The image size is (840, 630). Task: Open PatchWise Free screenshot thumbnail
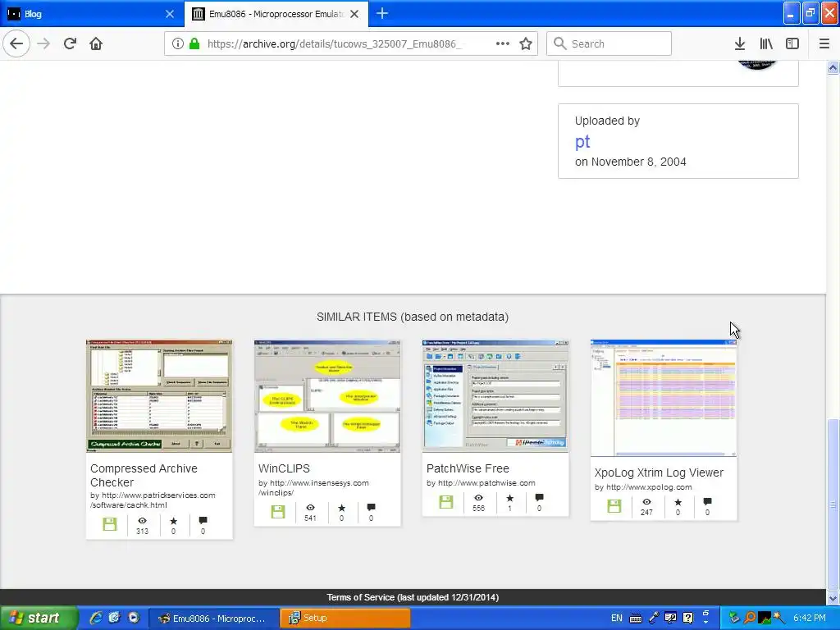495,396
